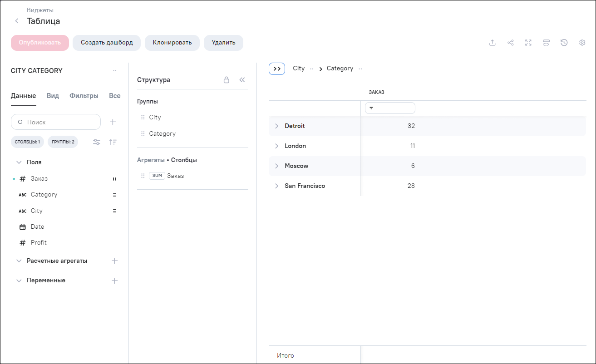Select the Profit field name
Screen dimensions: 596x364
coord(39,243)
